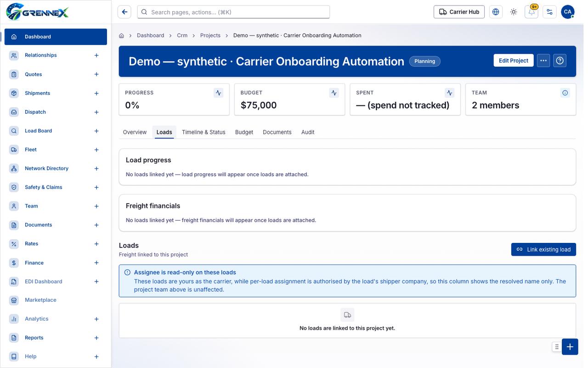
Task: Open the Budget tab
Action: (x=244, y=132)
